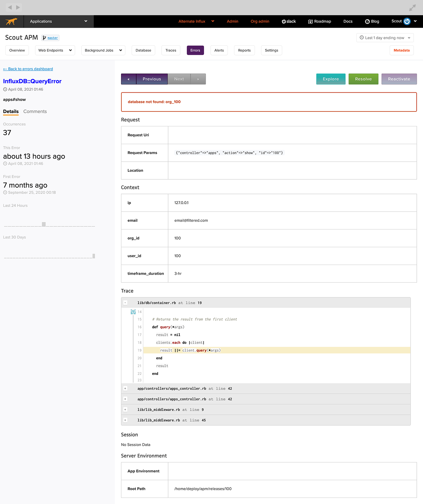
Task: Open the Applications dropdown
Action: coord(59,21)
